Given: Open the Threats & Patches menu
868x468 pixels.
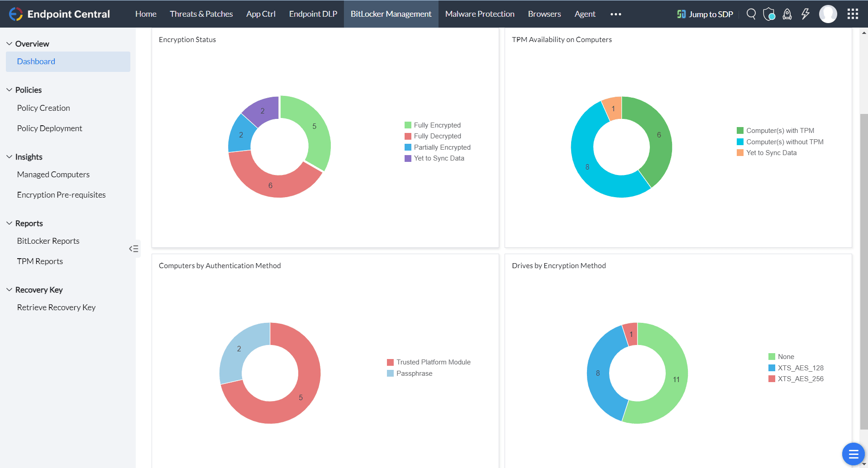Looking at the screenshot, I should (x=201, y=14).
